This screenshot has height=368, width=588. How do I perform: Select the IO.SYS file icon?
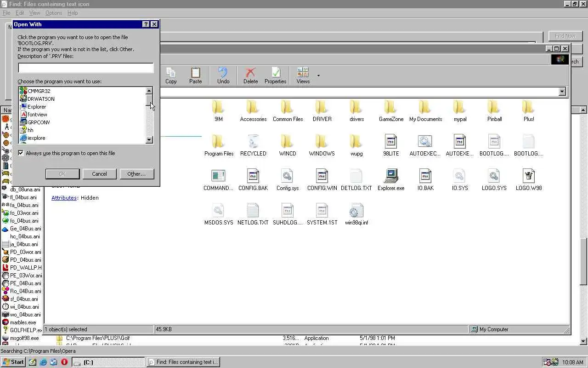click(460, 180)
